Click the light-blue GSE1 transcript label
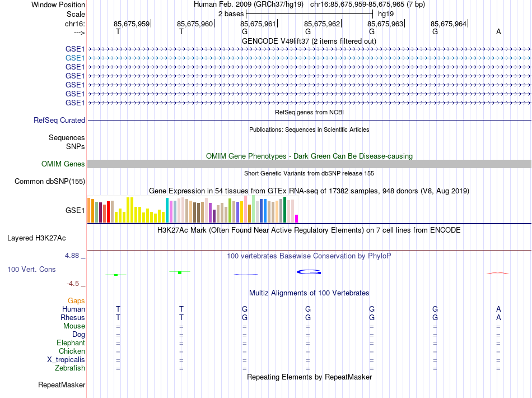This screenshot has width=532, height=398. point(75,58)
